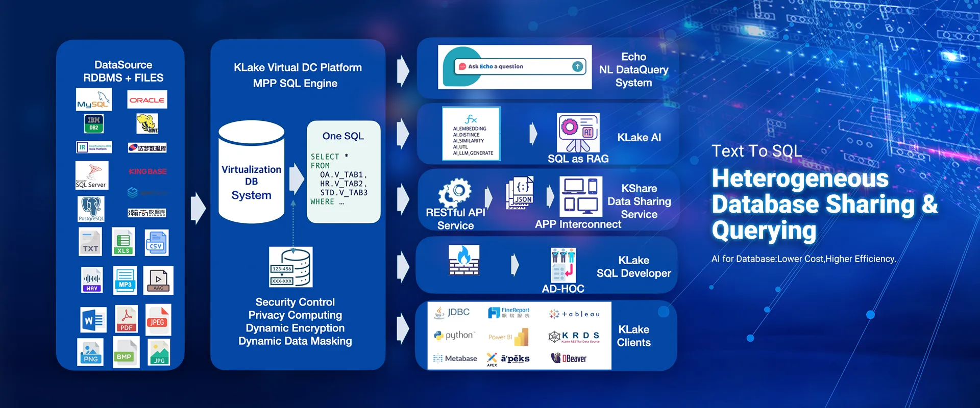This screenshot has height=408, width=980.
Task: Click the Ask Echo a question field
Action: coord(520,67)
